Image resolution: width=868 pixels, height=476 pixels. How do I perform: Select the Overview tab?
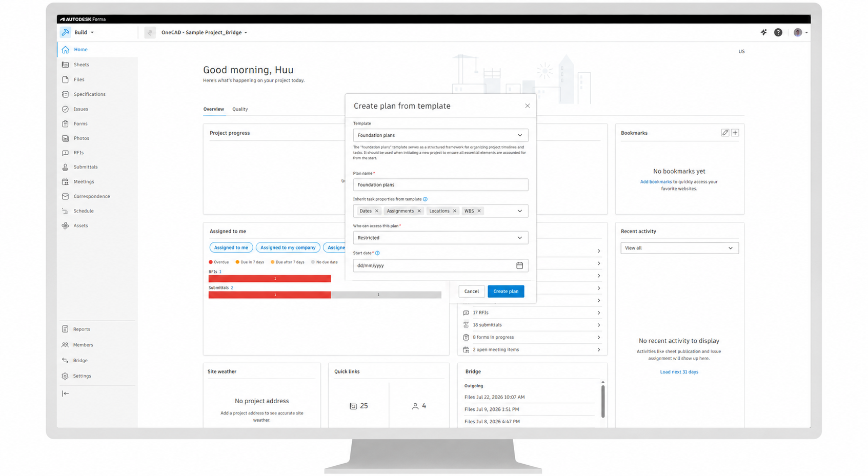(213, 109)
